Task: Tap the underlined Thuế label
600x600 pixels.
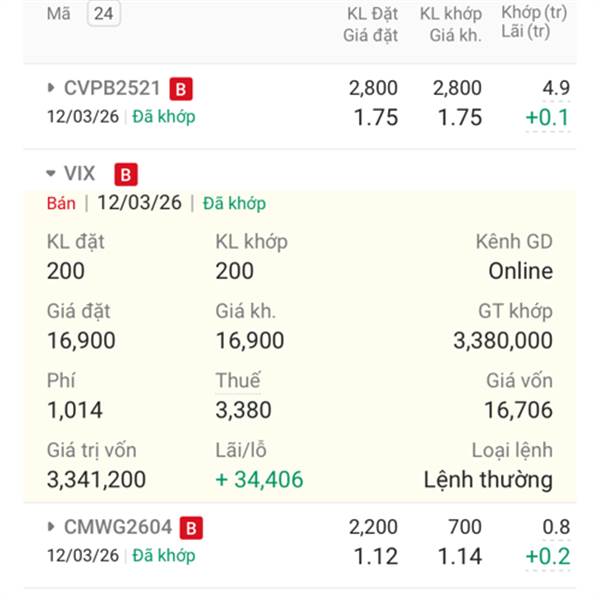Action: point(238,380)
